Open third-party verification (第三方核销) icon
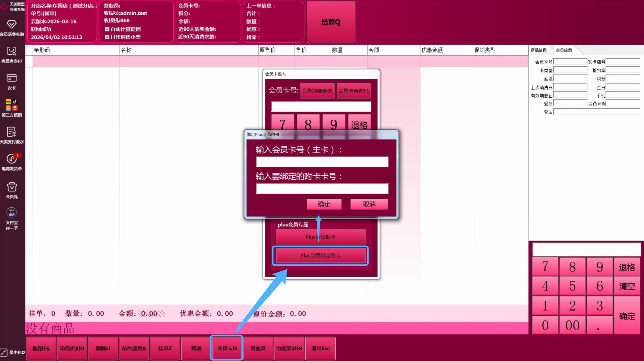This screenshot has width=644, height=361. point(12,108)
